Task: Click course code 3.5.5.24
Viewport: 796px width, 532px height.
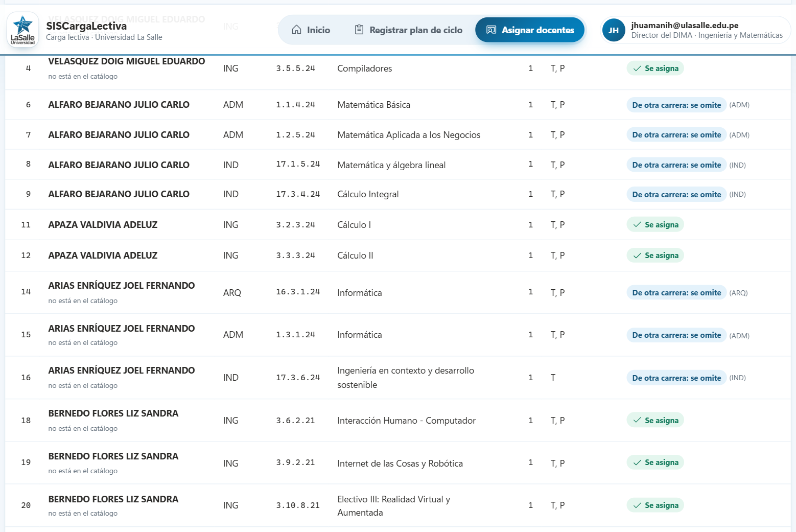Action: (x=296, y=68)
